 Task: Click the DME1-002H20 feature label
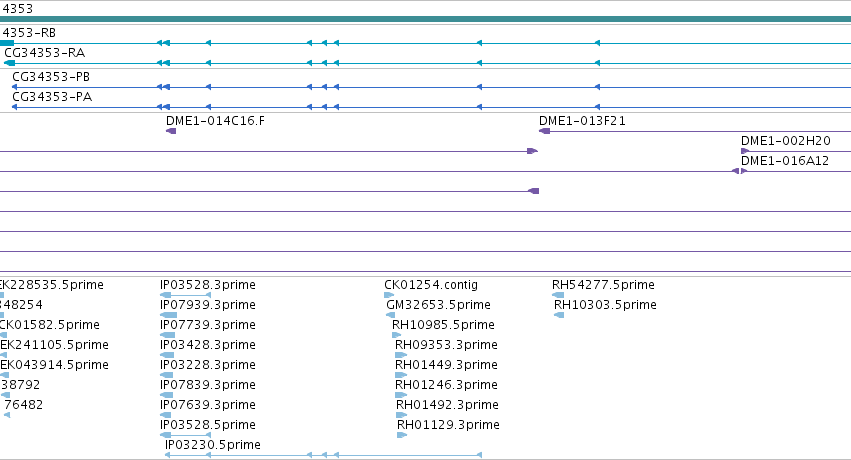coord(786,141)
